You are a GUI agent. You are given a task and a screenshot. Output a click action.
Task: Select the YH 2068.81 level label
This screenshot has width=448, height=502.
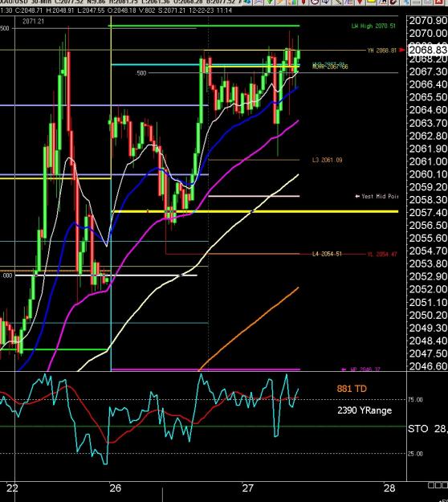point(381,51)
